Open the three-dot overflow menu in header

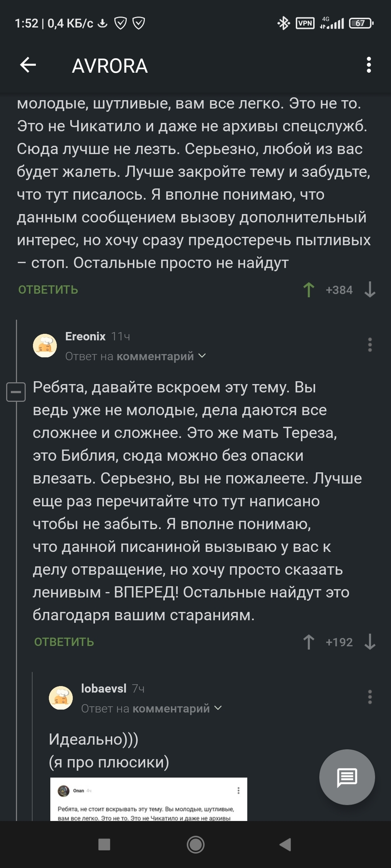369,65
